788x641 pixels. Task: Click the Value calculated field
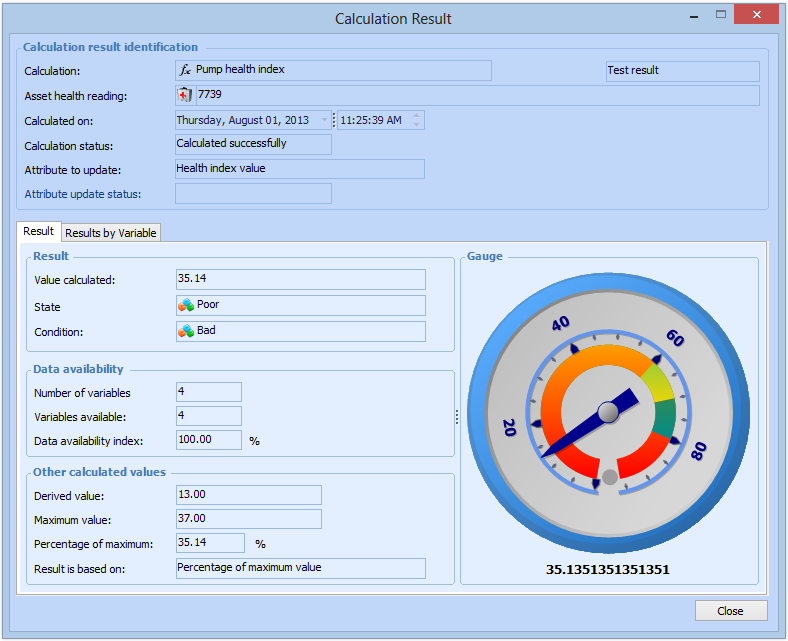[x=300, y=279]
